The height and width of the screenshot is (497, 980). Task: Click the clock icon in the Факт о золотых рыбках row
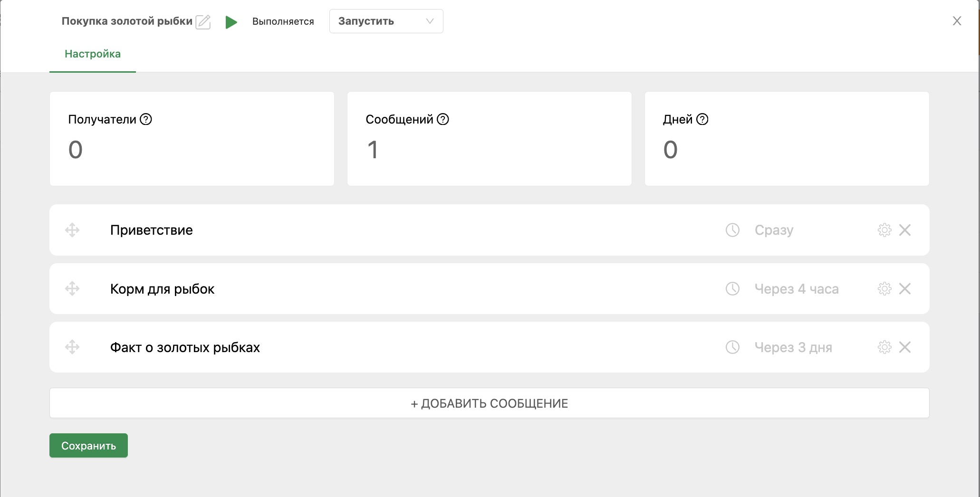pyautogui.click(x=733, y=347)
